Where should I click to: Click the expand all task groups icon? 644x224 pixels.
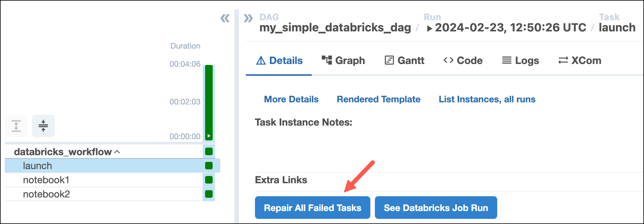(x=16, y=126)
